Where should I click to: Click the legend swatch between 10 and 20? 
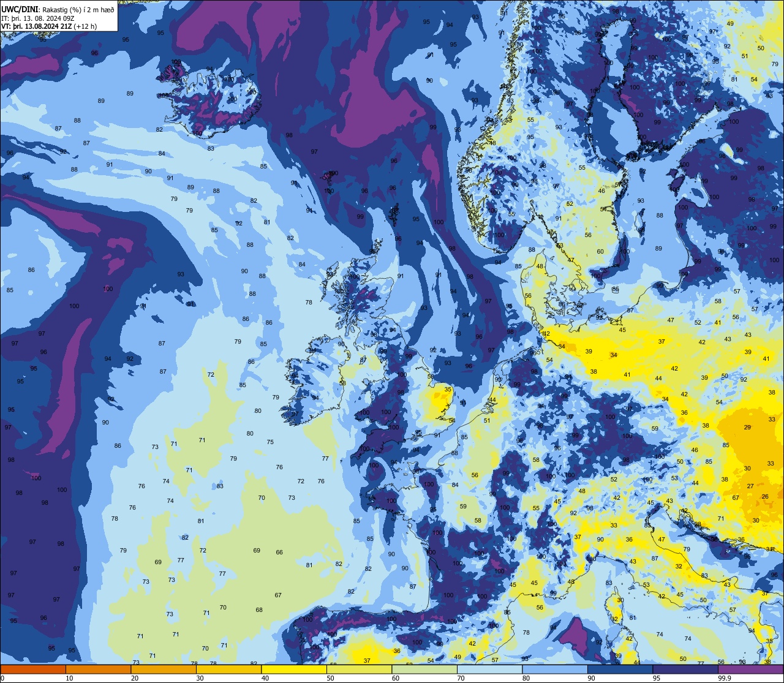[98, 669]
